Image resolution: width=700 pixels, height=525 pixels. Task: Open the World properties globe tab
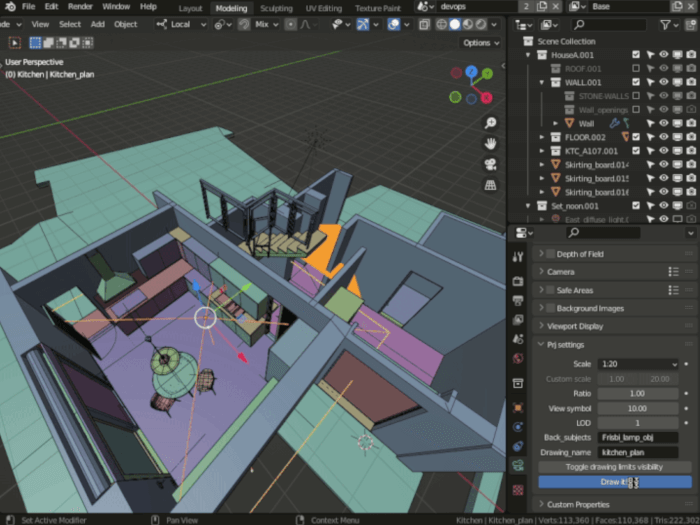(x=518, y=358)
